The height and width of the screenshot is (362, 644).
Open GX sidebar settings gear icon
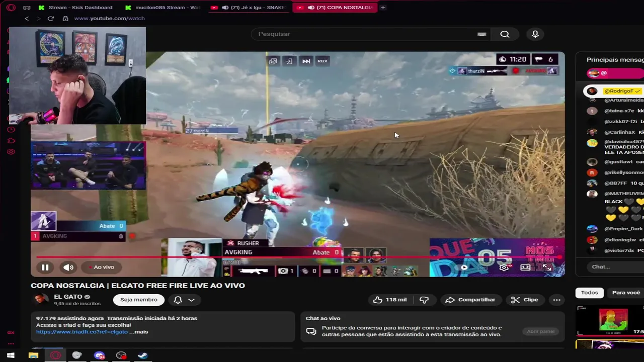pyautogui.click(x=11, y=152)
